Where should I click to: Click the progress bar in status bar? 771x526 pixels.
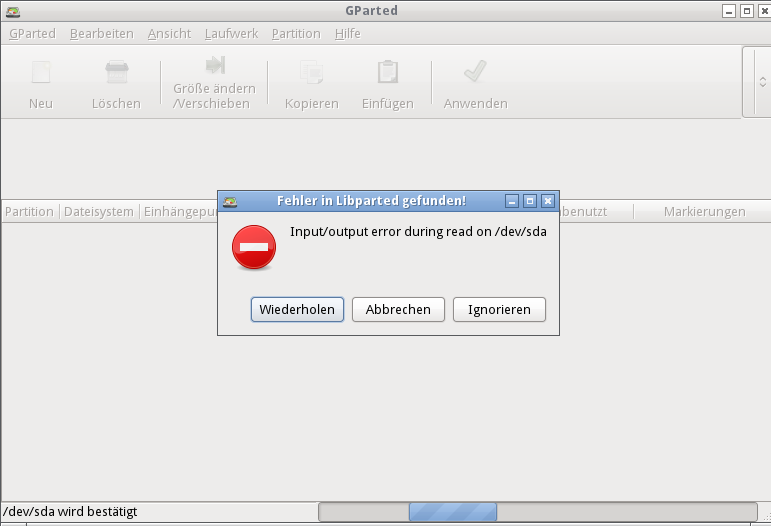tap(538, 512)
